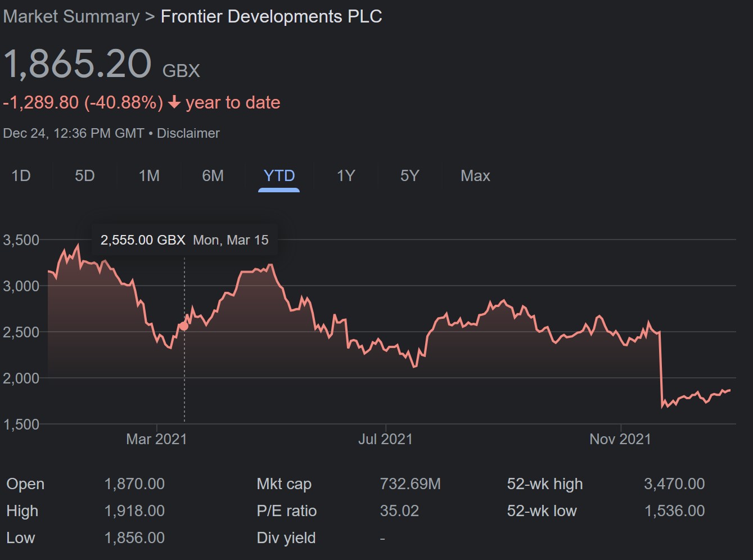753x560 pixels.
Task: Click the -1,289.80 (-40.88%) change value
Action: pyautogui.click(x=83, y=102)
